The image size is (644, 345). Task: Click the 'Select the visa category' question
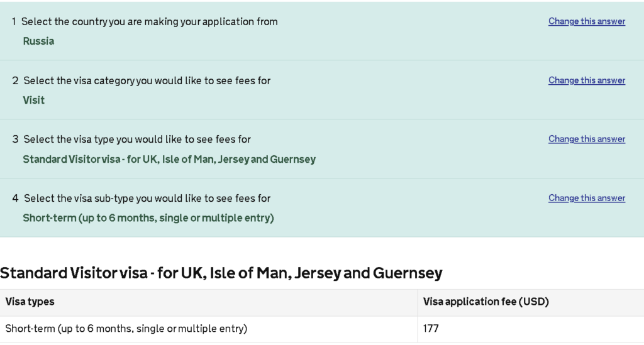(147, 80)
